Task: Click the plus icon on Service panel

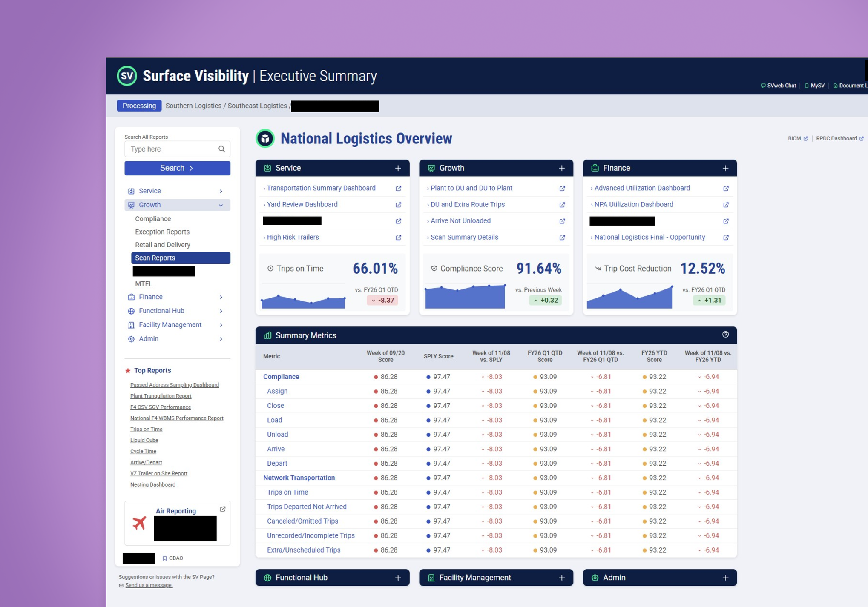Action: [x=398, y=168]
